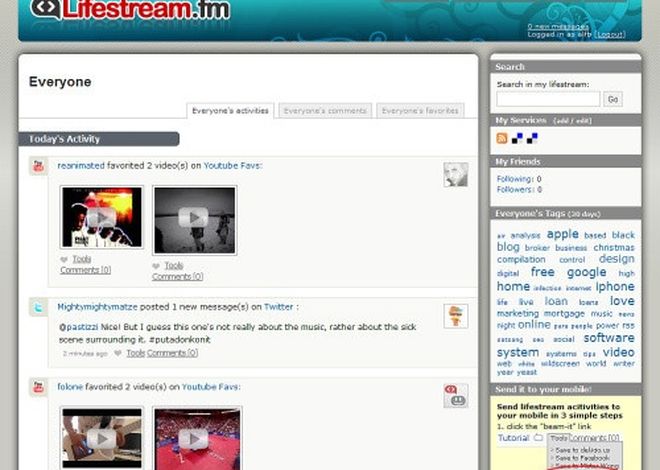Image resolution: width=660 pixels, height=470 pixels.
Task: Click the second delicious service icon
Action: [532, 138]
